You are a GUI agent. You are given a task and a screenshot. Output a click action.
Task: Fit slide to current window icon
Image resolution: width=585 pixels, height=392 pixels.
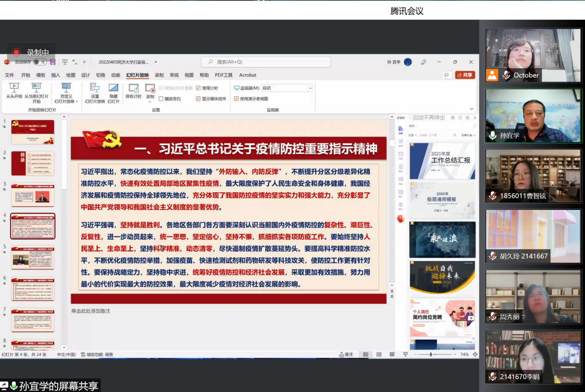click(x=475, y=355)
